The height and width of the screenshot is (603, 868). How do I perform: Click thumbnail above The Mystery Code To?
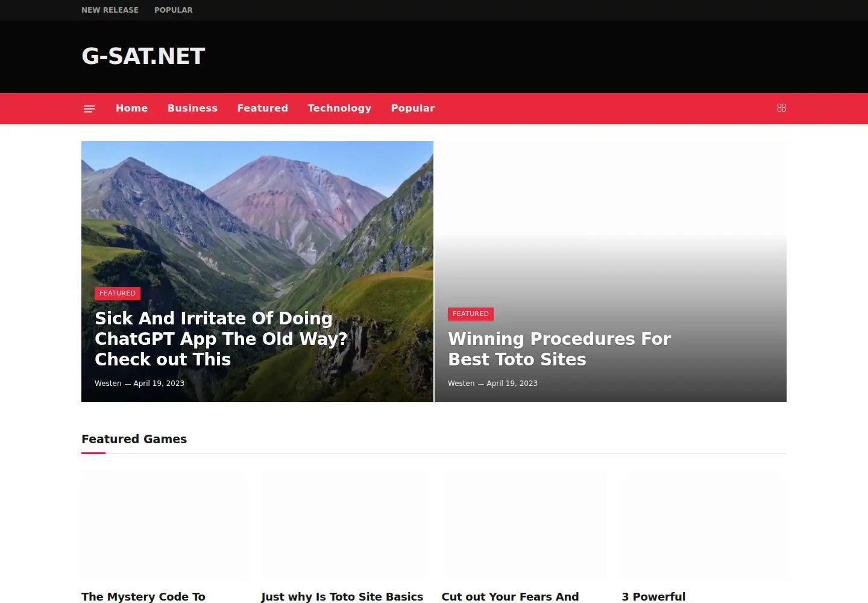163,525
